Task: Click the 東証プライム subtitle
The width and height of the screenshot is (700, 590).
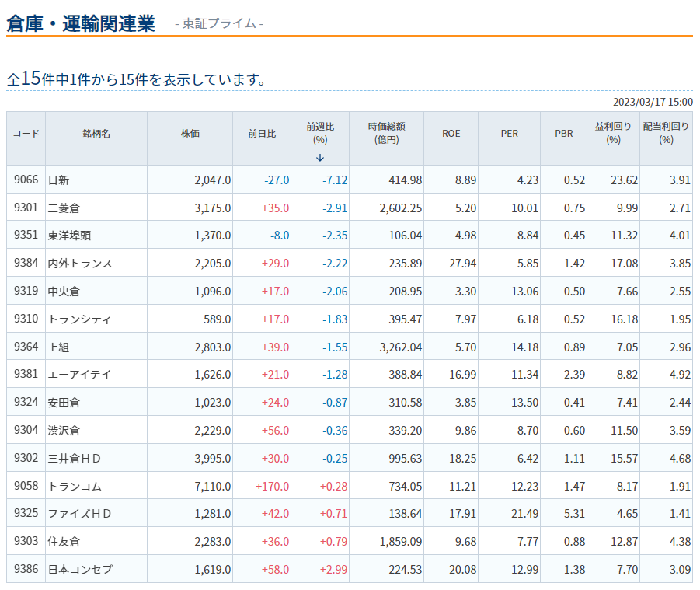Action: coord(219,23)
